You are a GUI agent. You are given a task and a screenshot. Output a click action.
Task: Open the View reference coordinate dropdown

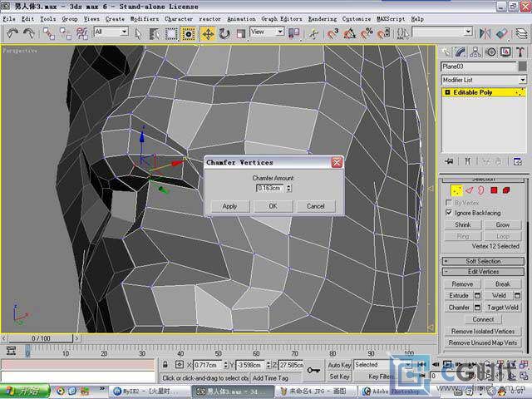coord(280,32)
